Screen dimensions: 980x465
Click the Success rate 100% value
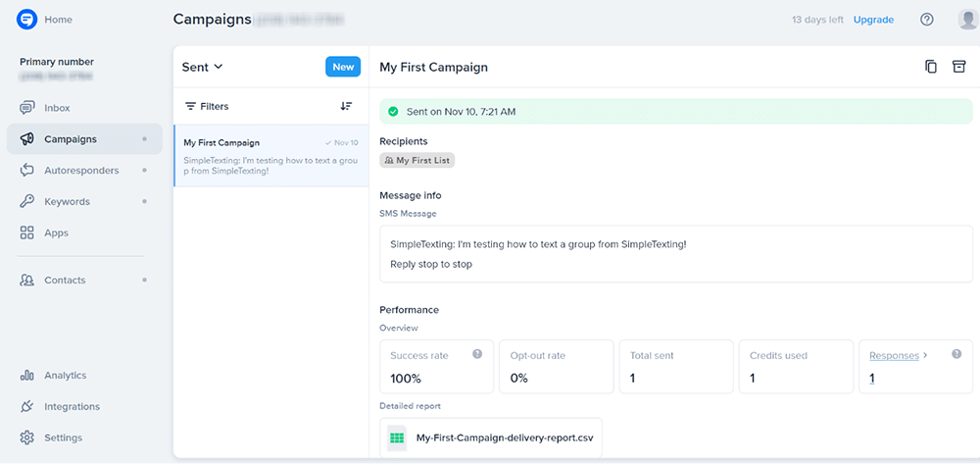(x=406, y=378)
